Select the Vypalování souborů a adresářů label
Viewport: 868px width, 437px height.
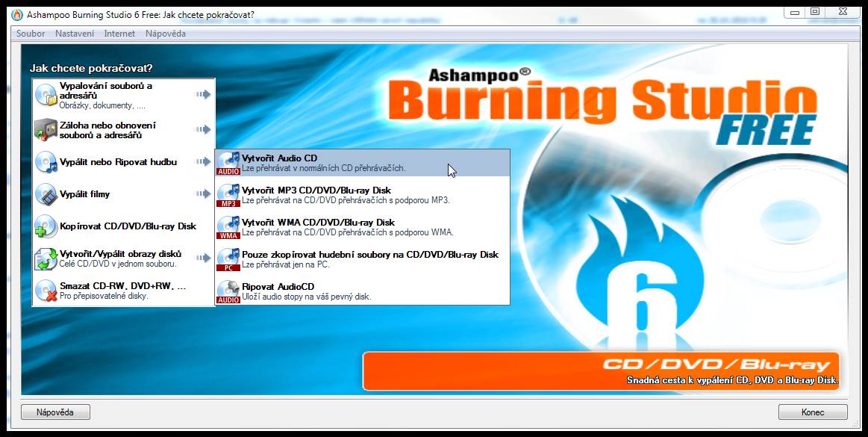[106, 91]
